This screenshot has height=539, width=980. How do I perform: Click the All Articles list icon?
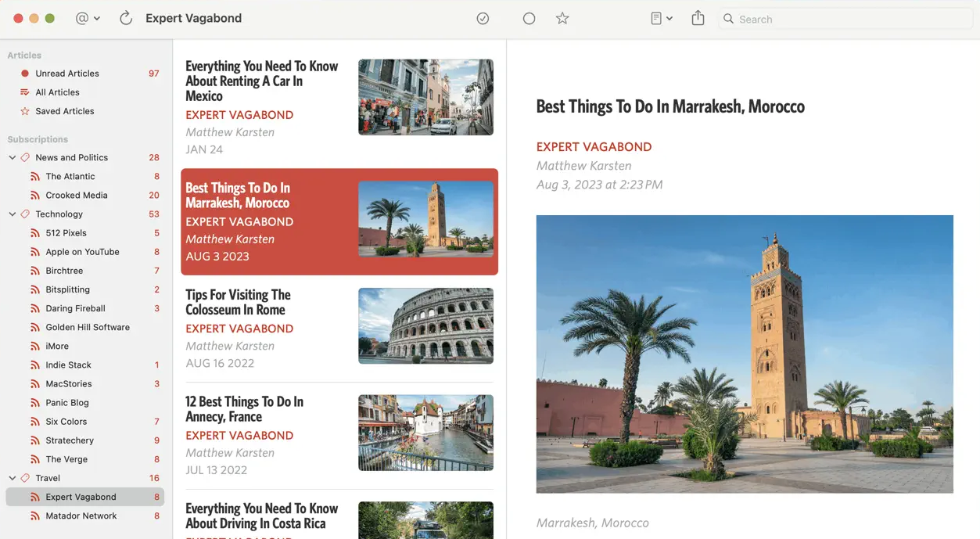click(x=25, y=92)
